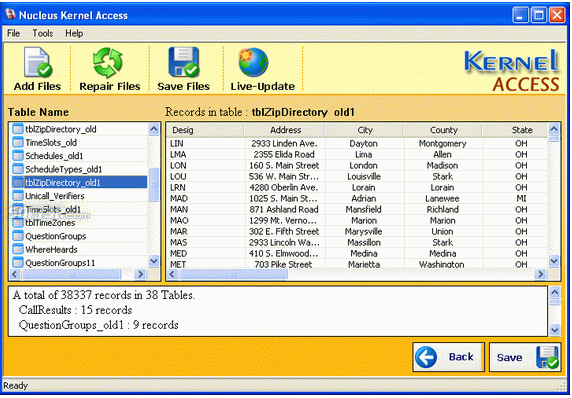Click the Repair Files recycle icon
572x398 pixels.
[108, 63]
